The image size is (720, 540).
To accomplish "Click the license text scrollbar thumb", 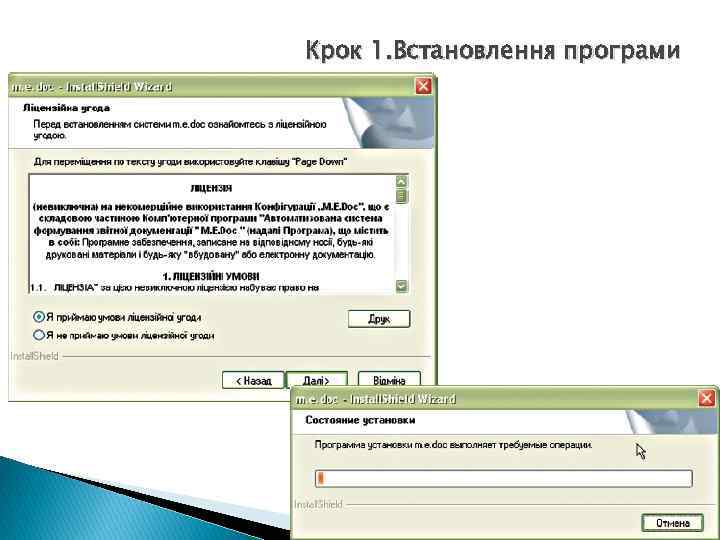I will pyautogui.click(x=402, y=197).
